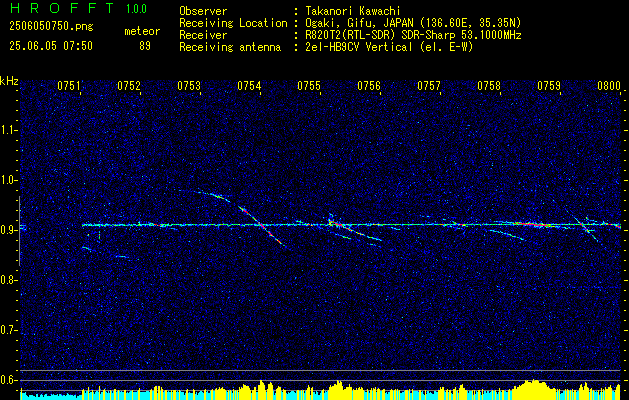
Task: Click the 0758 time marker
Action: click(489, 85)
